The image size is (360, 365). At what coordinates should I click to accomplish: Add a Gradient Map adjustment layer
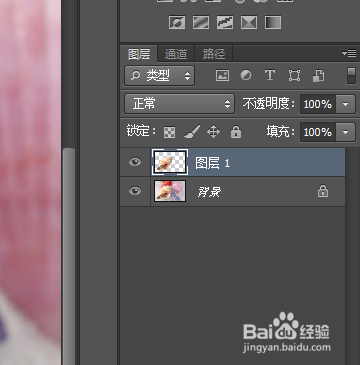(x=273, y=23)
